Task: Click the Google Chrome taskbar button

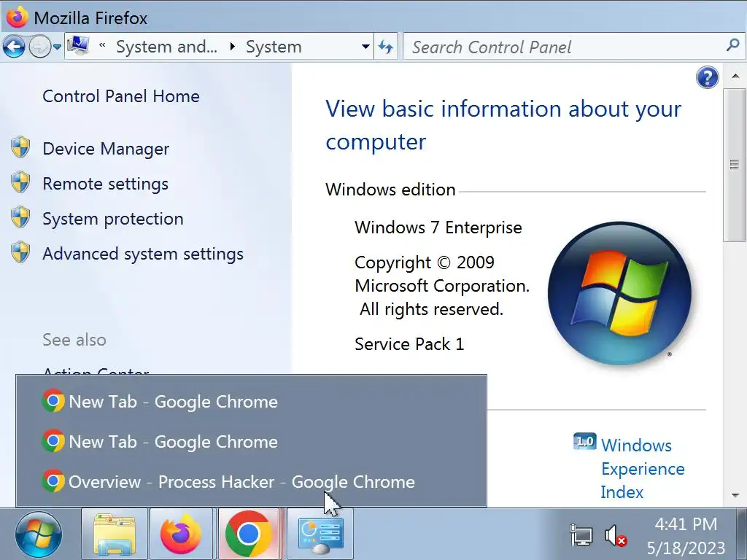Action: point(248,534)
